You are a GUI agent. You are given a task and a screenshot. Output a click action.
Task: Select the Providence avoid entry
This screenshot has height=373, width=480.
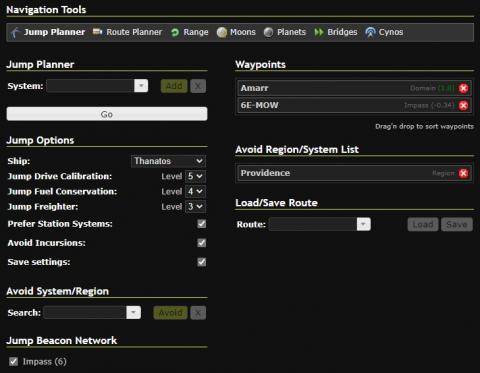pos(354,173)
